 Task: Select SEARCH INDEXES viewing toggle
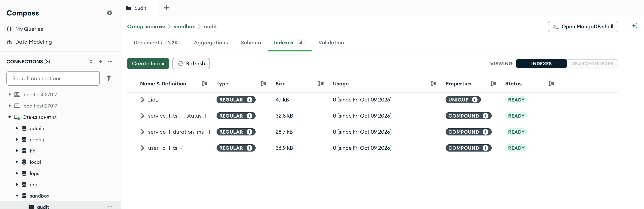click(592, 64)
